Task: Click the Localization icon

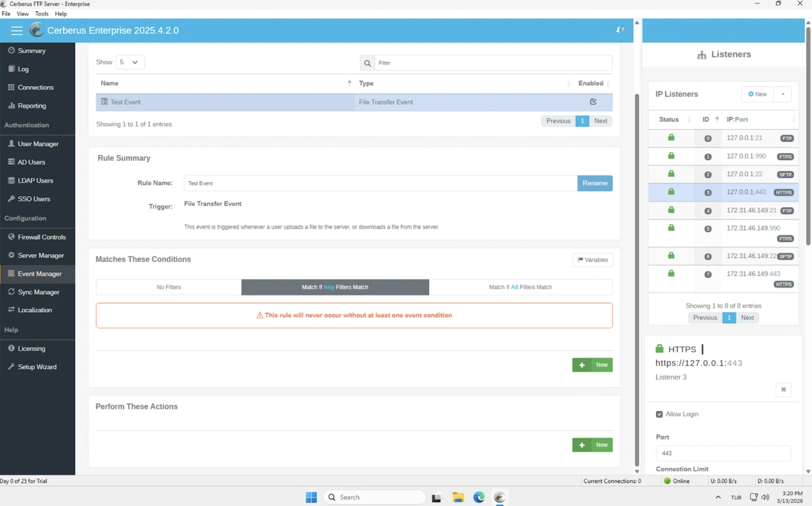Action: 11,310
